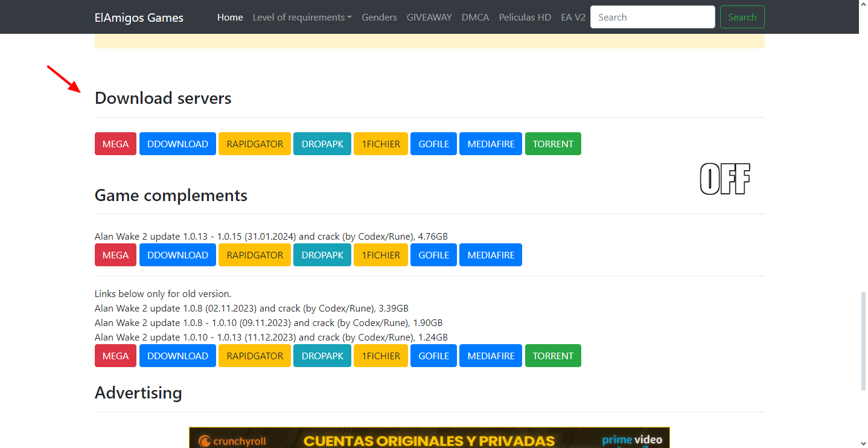Go to the Genders page
The height and width of the screenshot is (448, 868).
click(379, 17)
